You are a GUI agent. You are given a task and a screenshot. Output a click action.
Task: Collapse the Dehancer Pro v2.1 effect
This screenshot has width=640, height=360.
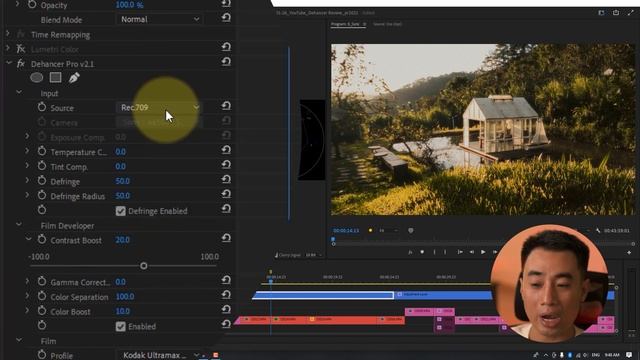point(9,63)
